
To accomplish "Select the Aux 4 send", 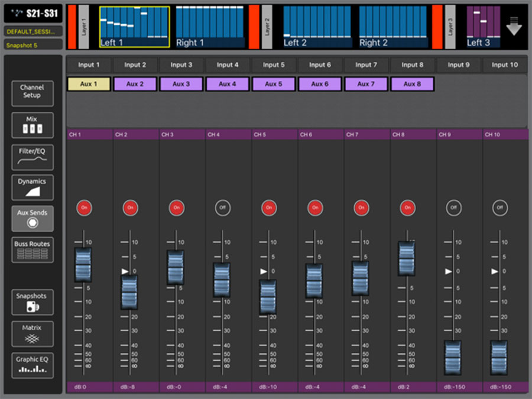I will click(228, 84).
